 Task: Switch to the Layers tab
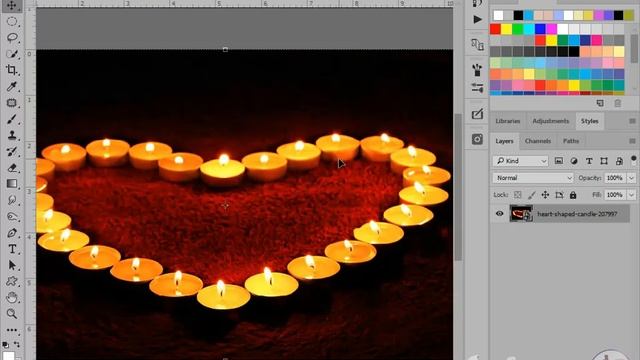504,141
